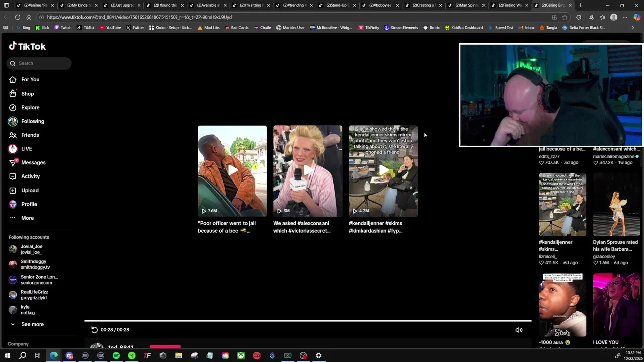644x362 pixels.
Task: Reload the page
Action: point(18,17)
